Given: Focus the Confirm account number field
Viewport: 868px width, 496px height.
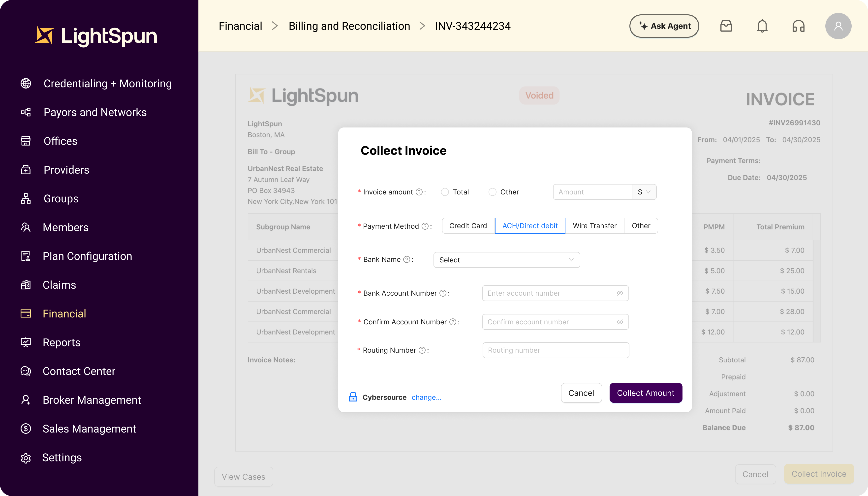Looking at the screenshot, I should click(x=555, y=322).
